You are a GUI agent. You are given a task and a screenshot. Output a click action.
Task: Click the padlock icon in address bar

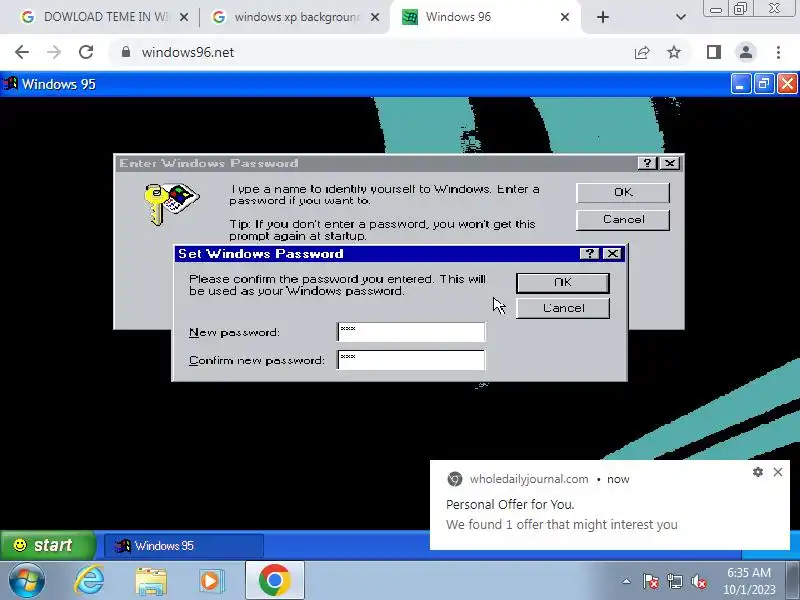[x=126, y=52]
